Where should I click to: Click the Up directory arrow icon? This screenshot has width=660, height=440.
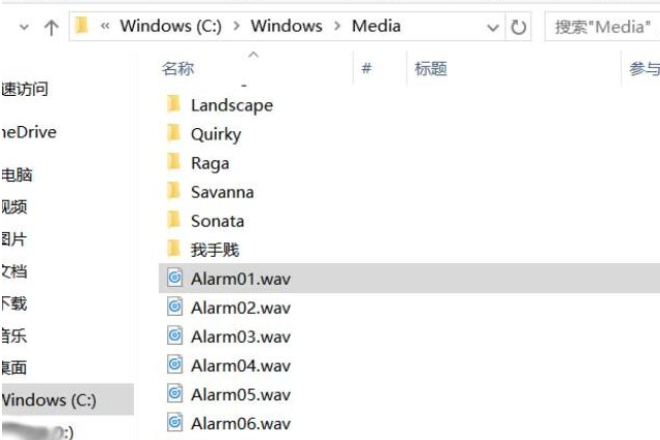(51, 27)
